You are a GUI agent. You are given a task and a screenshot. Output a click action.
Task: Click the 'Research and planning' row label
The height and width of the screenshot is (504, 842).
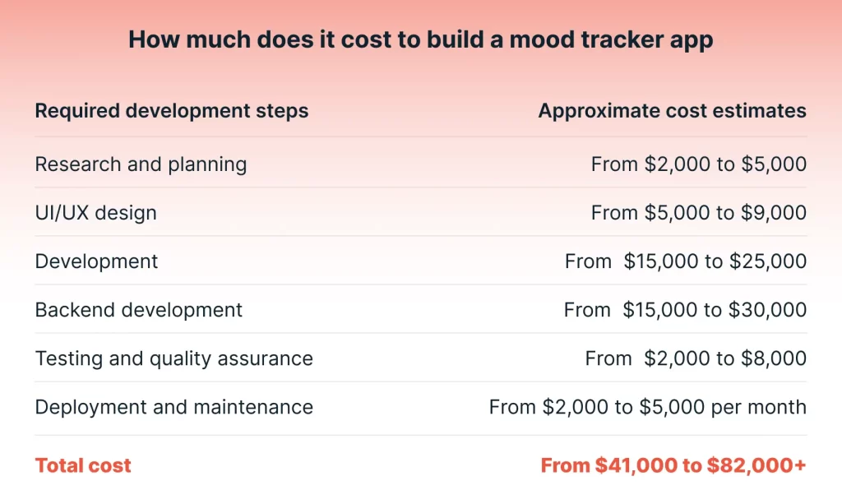tap(141, 164)
